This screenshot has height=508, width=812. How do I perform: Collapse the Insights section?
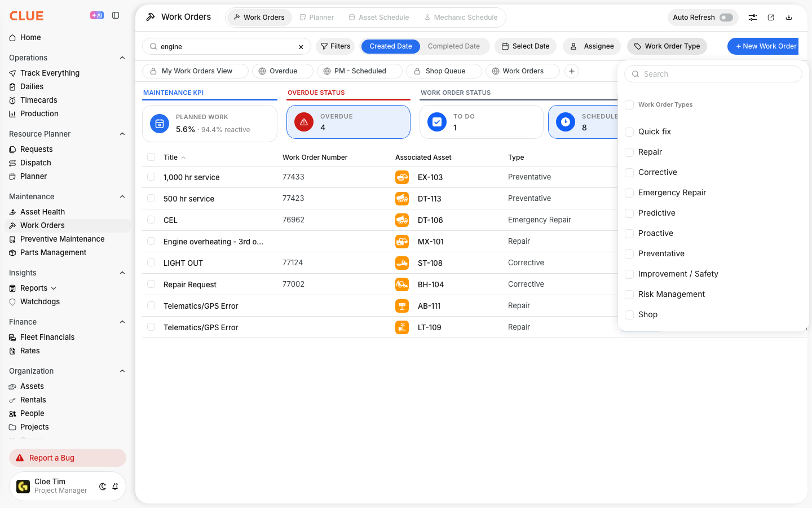(122, 273)
